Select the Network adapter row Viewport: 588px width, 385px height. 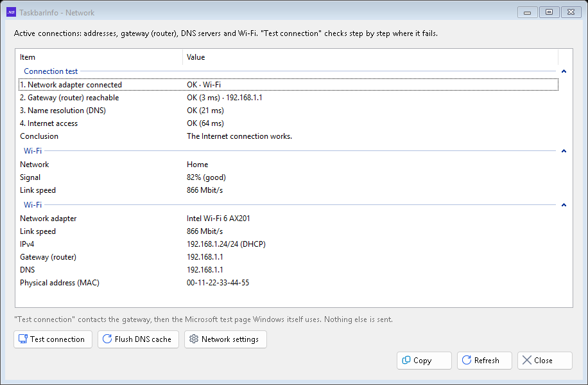click(x=288, y=219)
